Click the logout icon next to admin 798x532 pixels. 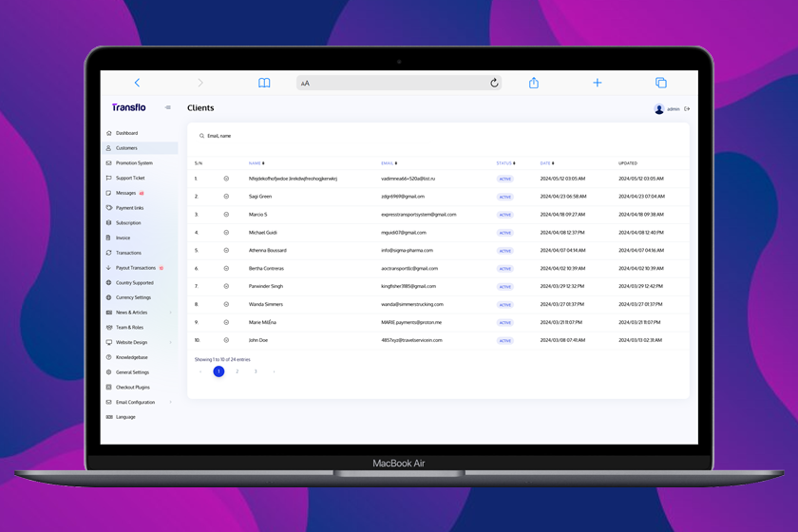[x=687, y=109]
